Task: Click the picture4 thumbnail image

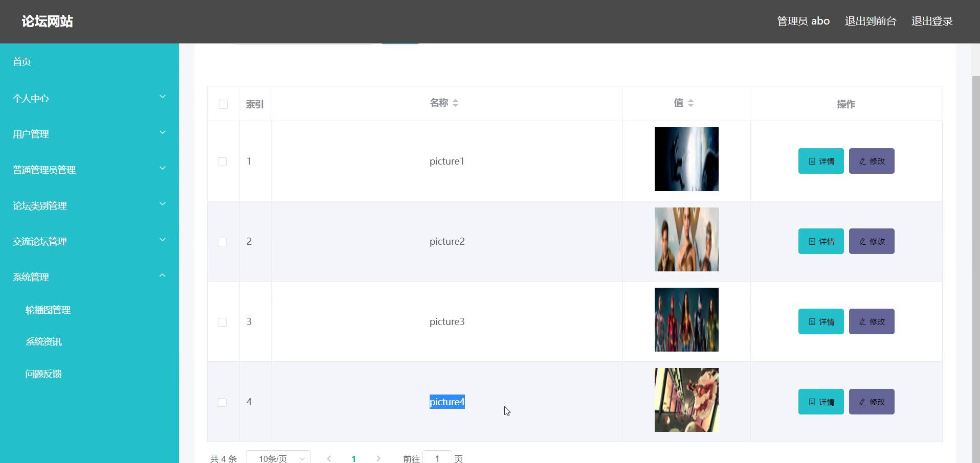Action: pos(686,400)
